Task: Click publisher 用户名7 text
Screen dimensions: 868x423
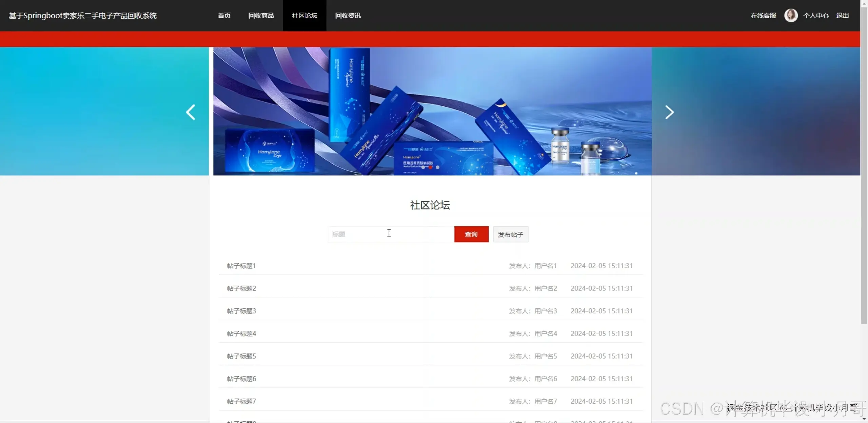Action: 546,401
